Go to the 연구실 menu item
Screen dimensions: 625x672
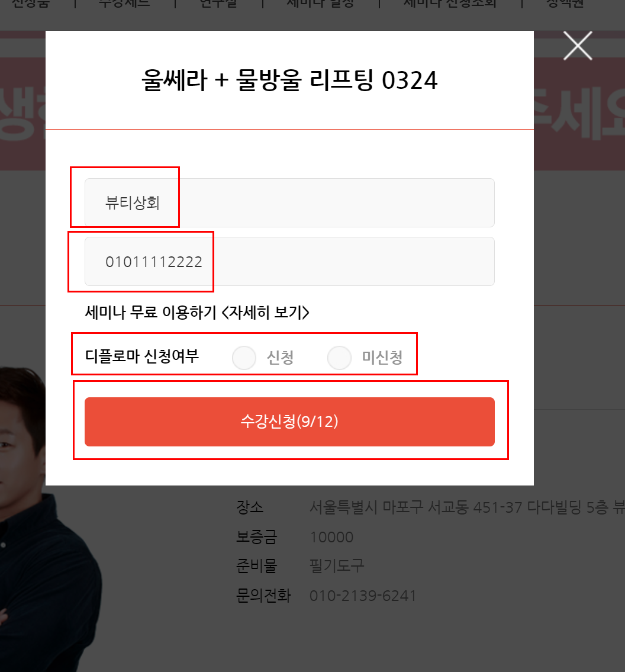(x=218, y=4)
